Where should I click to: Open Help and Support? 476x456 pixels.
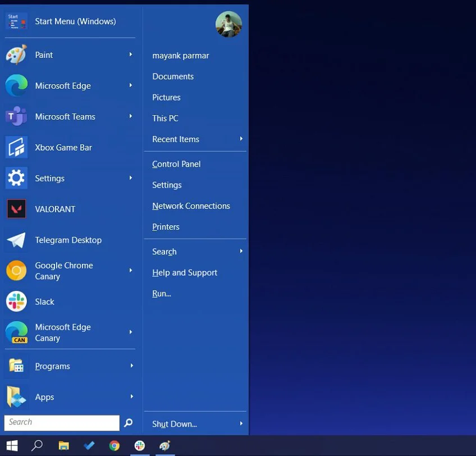(x=185, y=273)
